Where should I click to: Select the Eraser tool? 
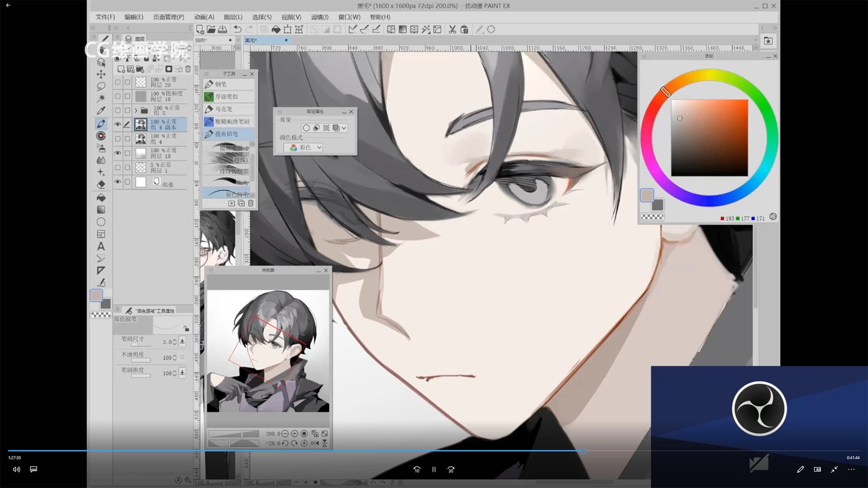pos(101,184)
